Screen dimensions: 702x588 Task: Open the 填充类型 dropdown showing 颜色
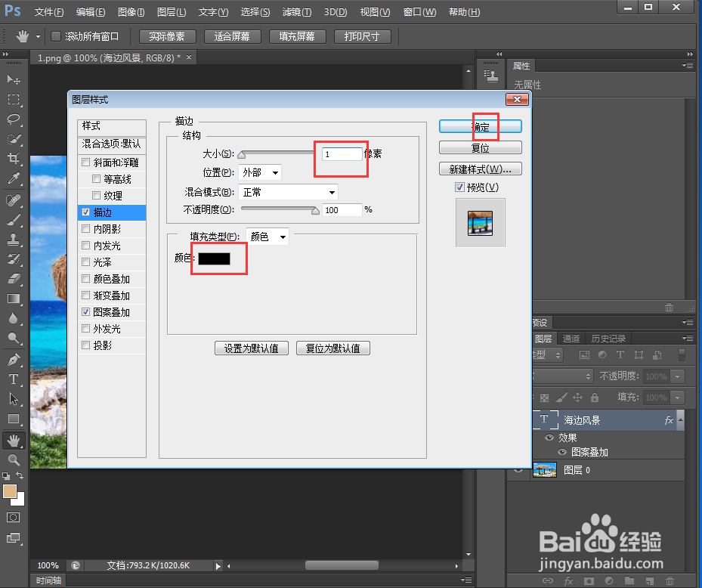point(267,236)
